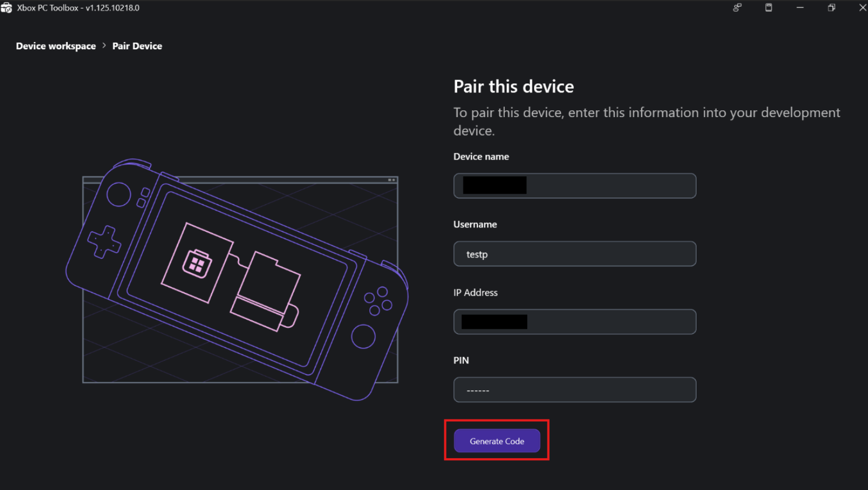Click the "PIN" label
868x490 pixels.
[x=461, y=361]
